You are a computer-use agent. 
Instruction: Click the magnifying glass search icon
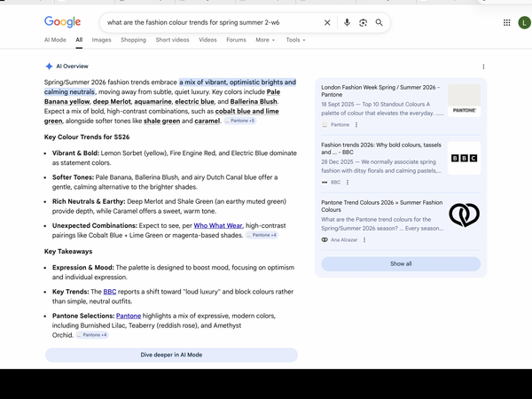(379, 22)
